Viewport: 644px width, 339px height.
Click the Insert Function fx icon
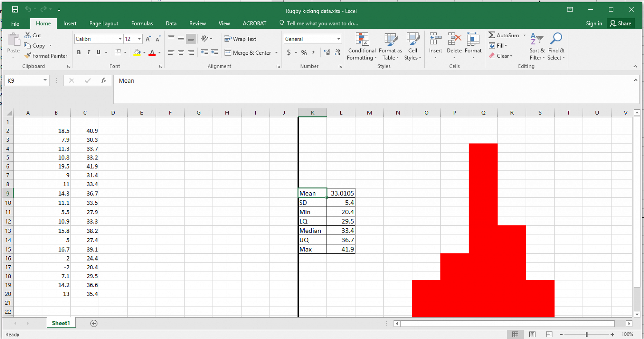click(x=103, y=80)
